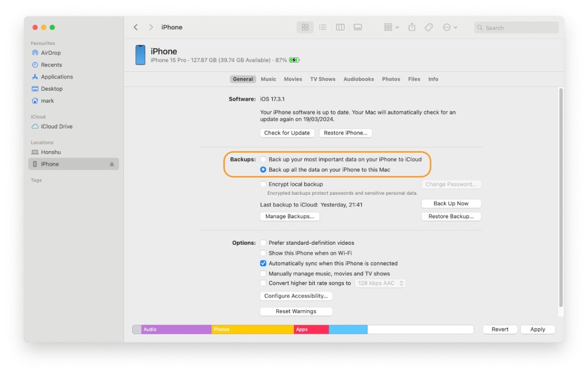Open the 128 kbps AAC bitrate dropdown

(x=380, y=283)
